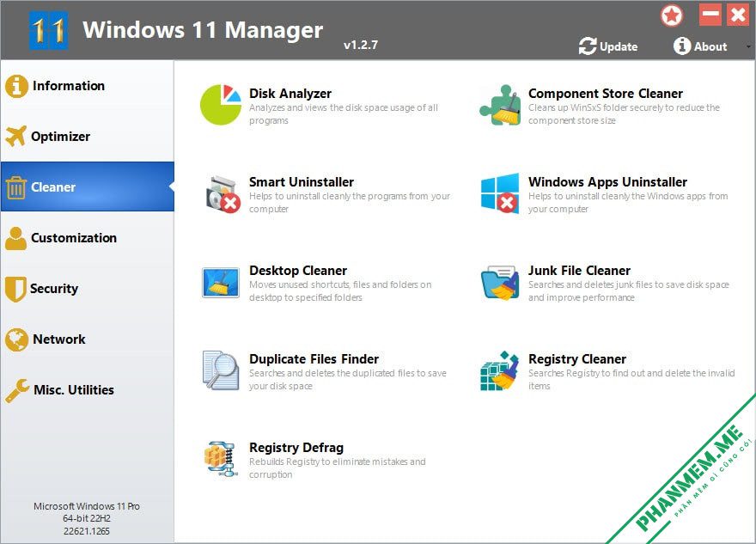This screenshot has width=756, height=544.
Task: Click the Update button text
Action: (x=619, y=46)
